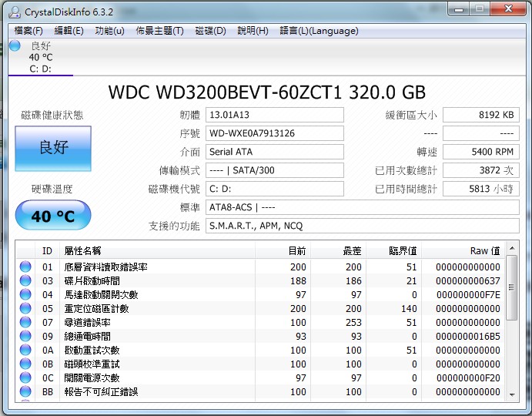
Task: Click the 磁碟健康狀態 label
Action: point(52,115)
